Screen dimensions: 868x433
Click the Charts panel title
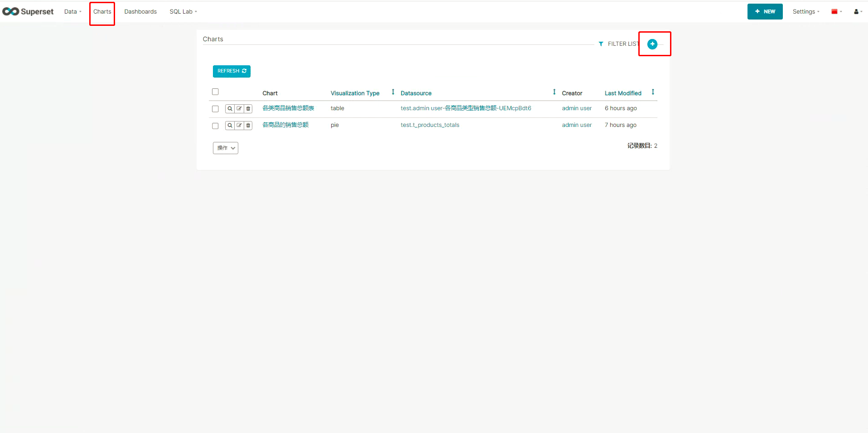pyautogui.click(x=213, y=39)
